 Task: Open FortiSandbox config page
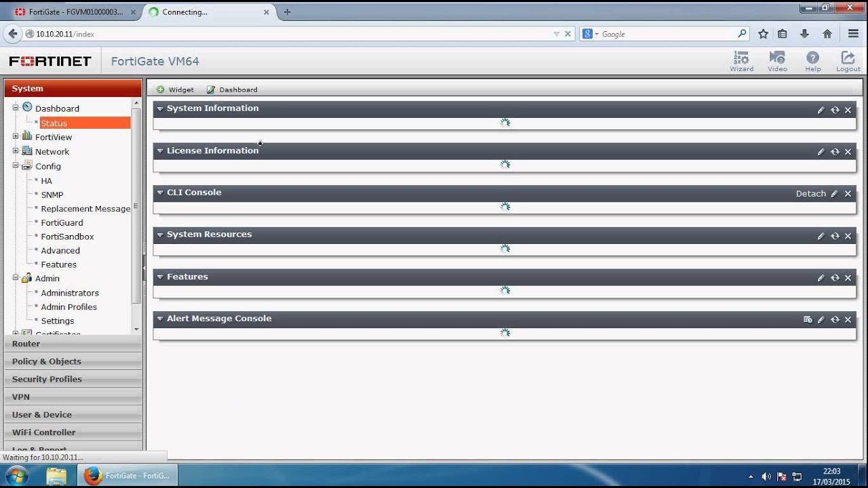(67, 237)
